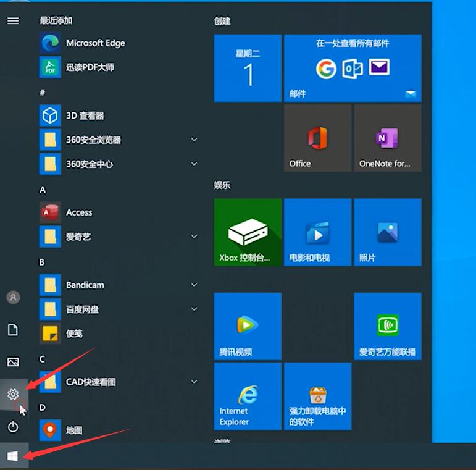This screenshot has height=470, width=476.
Task: Launch Microsoft Edge from recently added
Action: click(x=119, y=43)
